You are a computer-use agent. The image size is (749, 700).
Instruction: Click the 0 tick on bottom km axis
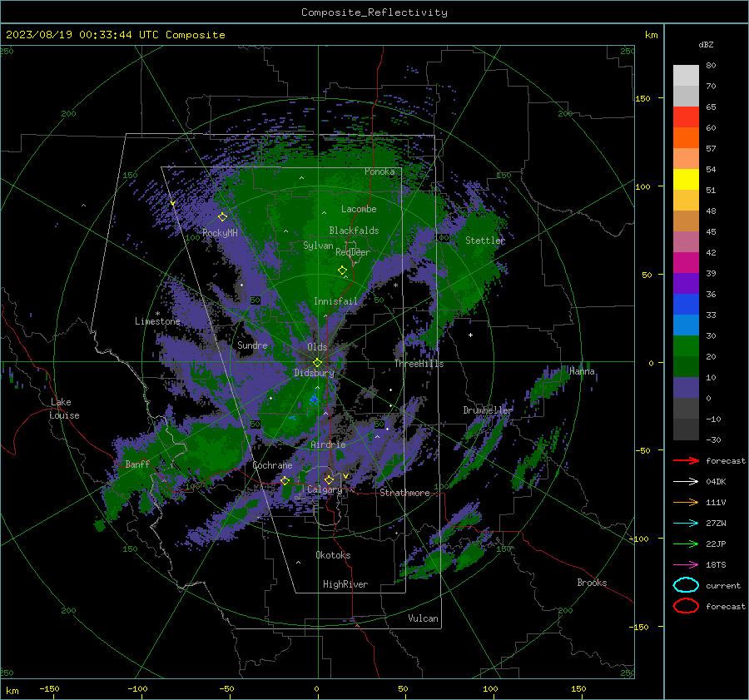316,689
